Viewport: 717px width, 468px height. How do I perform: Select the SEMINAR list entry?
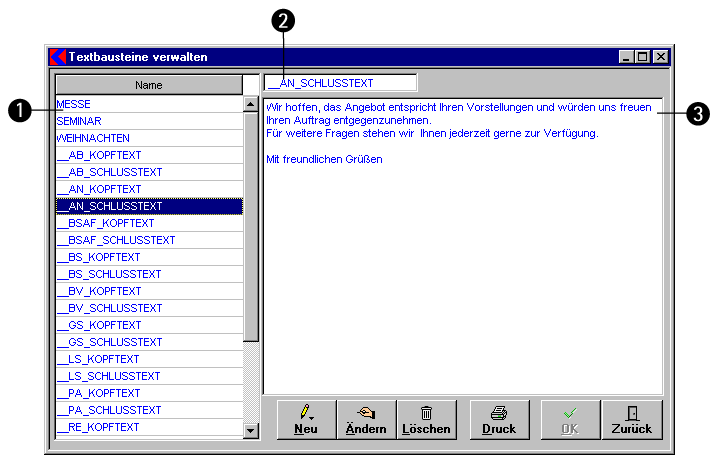[149, 121]
